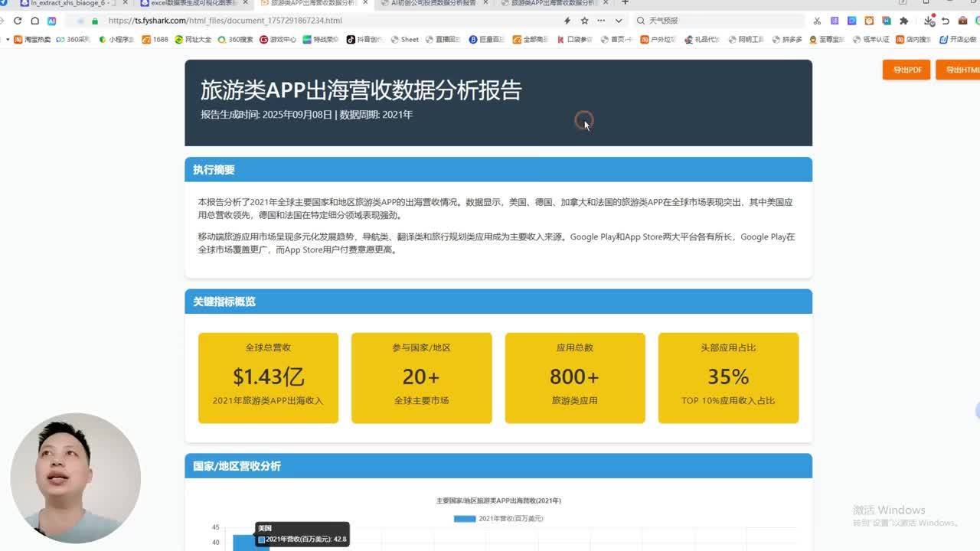Click the 导出HTML button
This screenshot has height=551, width=980.
[x=959, y=70]
